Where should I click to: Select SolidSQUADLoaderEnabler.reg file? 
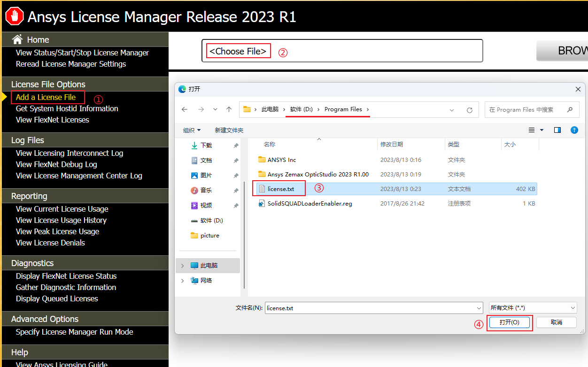click(x=309, y=204)
